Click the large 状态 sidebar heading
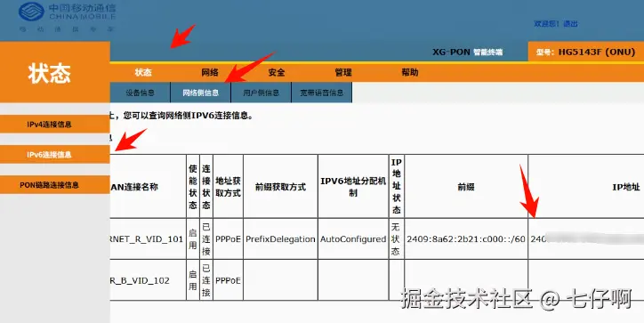 (x=49, y=74)
